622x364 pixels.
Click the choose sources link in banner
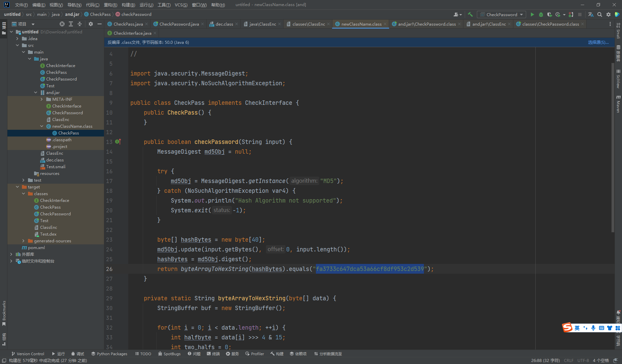(598, 42)
